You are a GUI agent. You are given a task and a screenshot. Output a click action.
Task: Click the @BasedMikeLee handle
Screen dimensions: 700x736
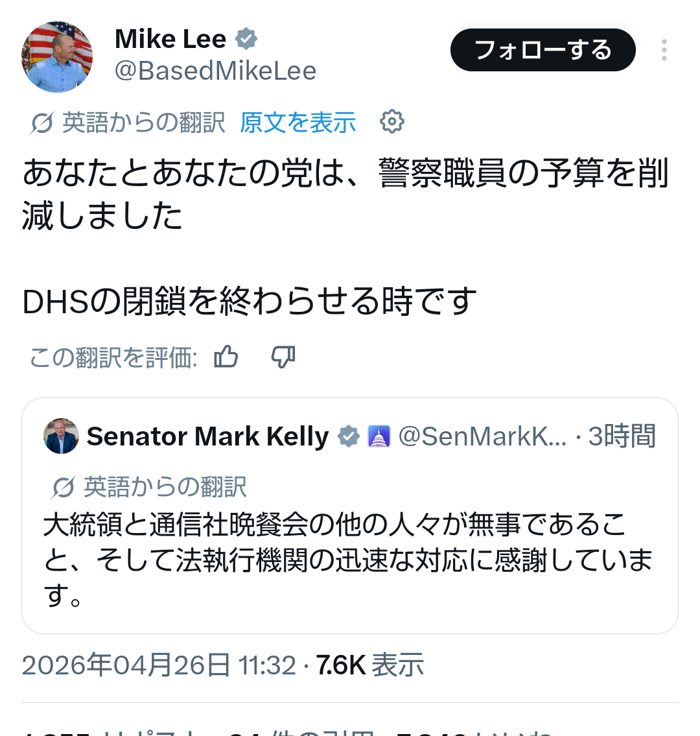(215, 71)
